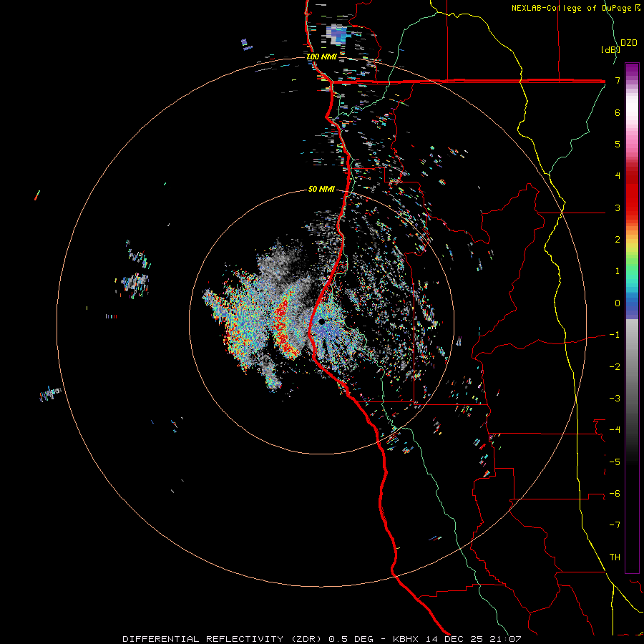Click the ZDR color scale bar
The image size is (644, 644).
click(x=632, y=318)
